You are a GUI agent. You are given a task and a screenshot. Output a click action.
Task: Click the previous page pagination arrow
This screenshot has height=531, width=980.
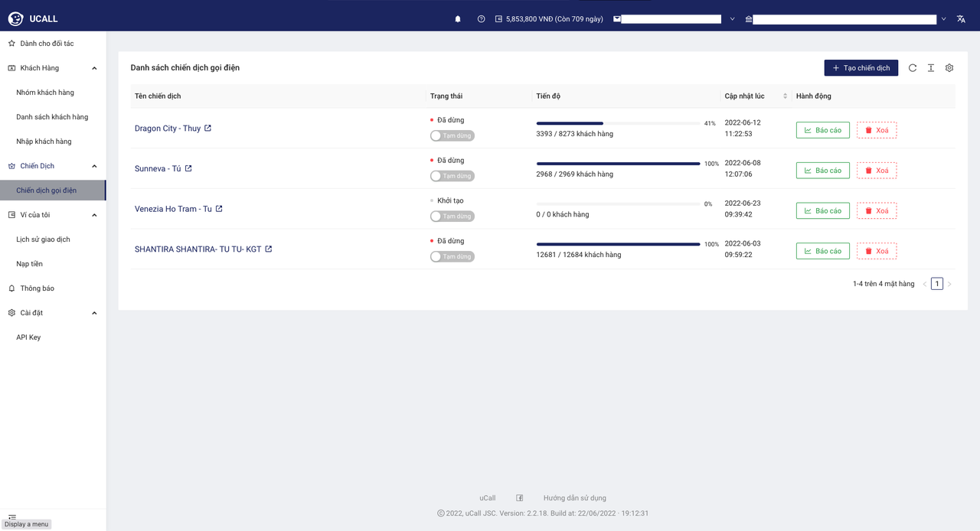pyautogui.click(x=925, y=284)
